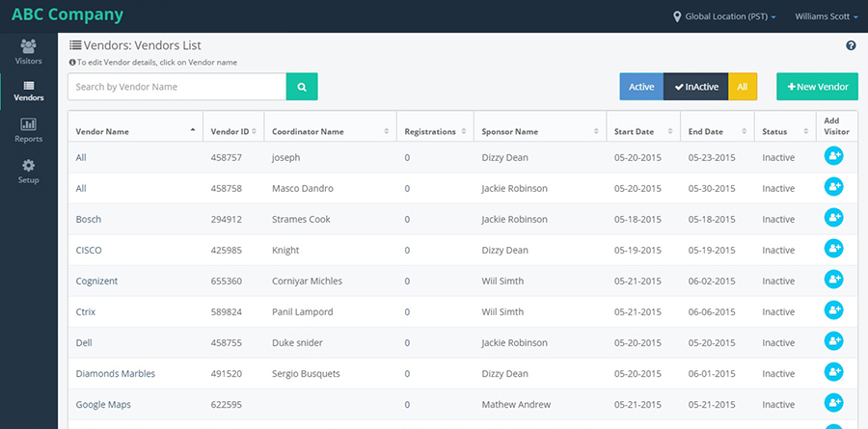Click the help question mark icon
The width and height of the screenshot is (868, 429).
(851, 46)
